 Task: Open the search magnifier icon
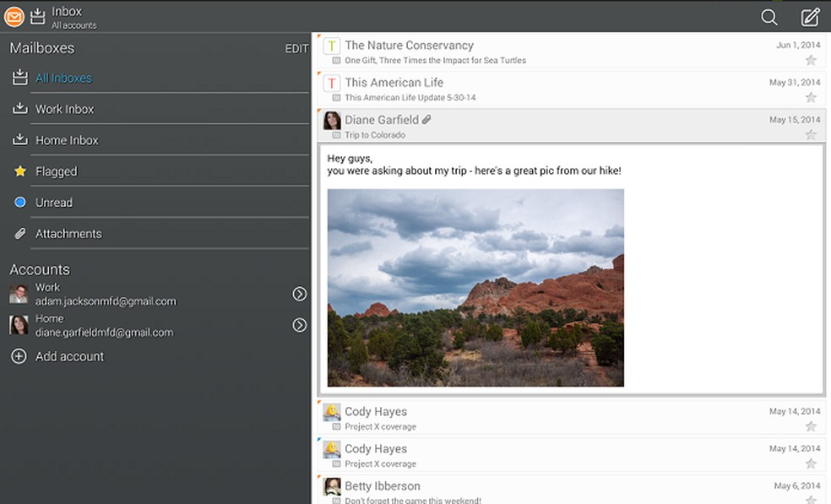[x=769, y=18]
